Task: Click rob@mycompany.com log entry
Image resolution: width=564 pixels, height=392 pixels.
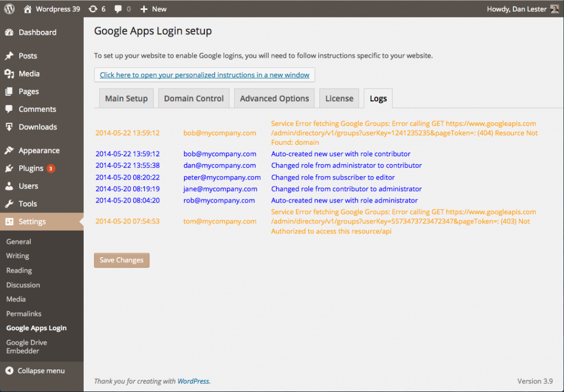Action: (219, 200)
